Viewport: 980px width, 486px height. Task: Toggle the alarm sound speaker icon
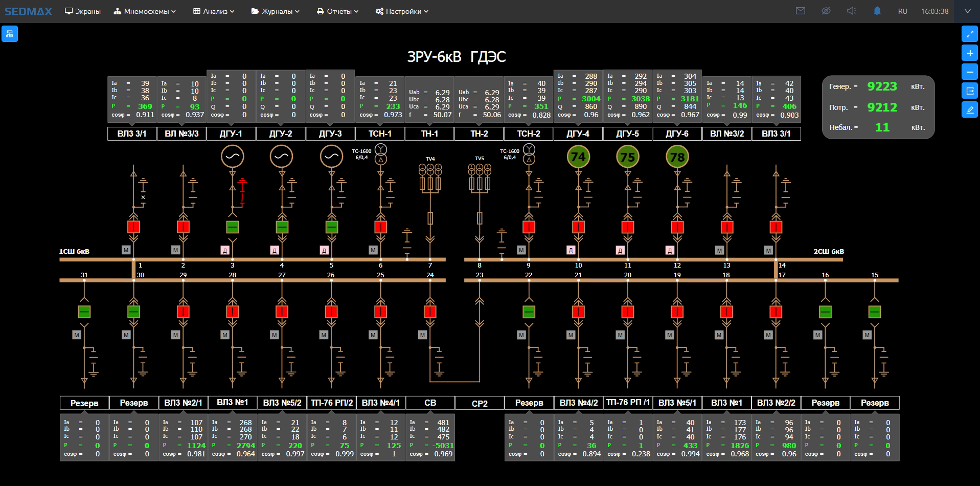(x=851, y=11)
